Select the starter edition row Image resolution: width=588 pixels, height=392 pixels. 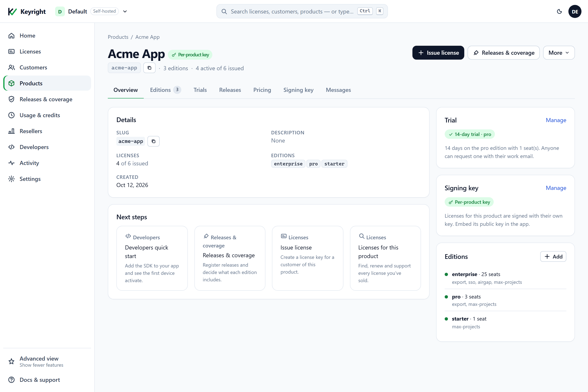(x=505, y=323)
